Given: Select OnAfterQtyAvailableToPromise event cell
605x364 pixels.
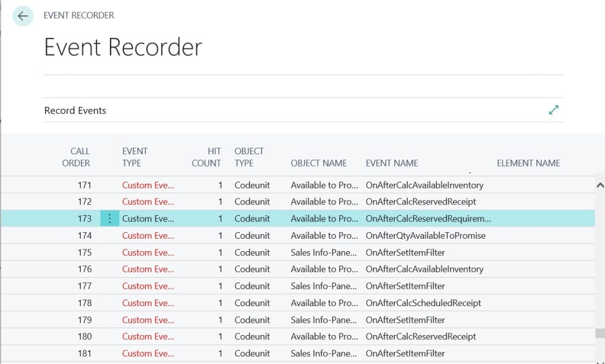Looking at the screenshot, I should click(425, 235).
